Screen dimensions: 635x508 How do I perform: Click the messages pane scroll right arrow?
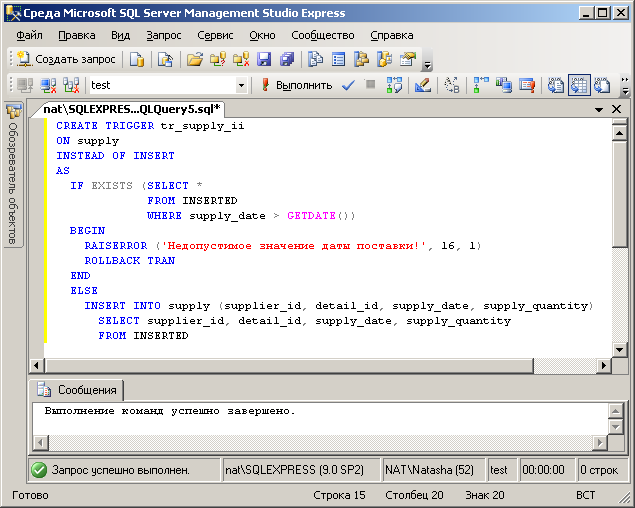(x=600, y=442)
